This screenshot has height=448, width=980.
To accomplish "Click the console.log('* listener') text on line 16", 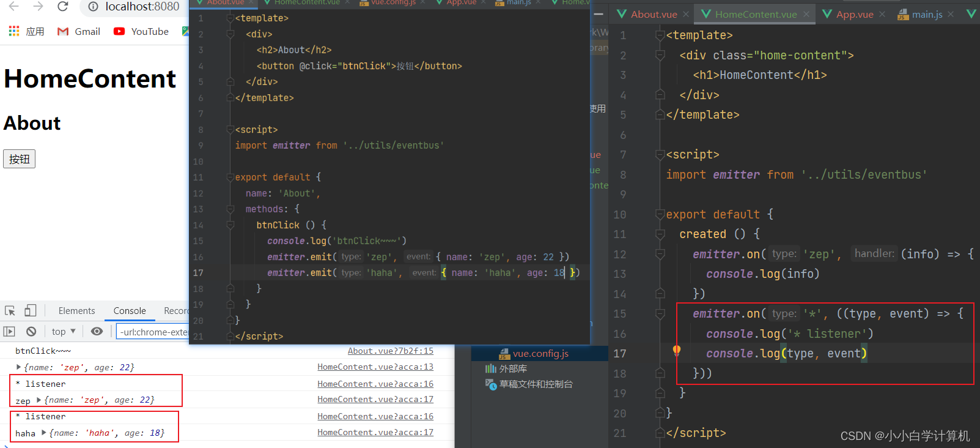I will pyautogui.click(x=789, y=334).
